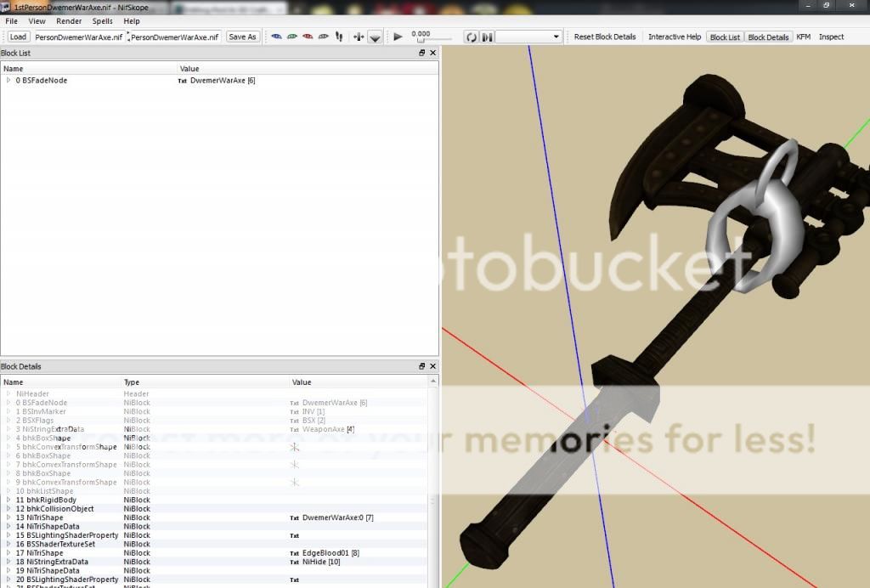
Task: Close the Block List panel
Action: [432, 53]
